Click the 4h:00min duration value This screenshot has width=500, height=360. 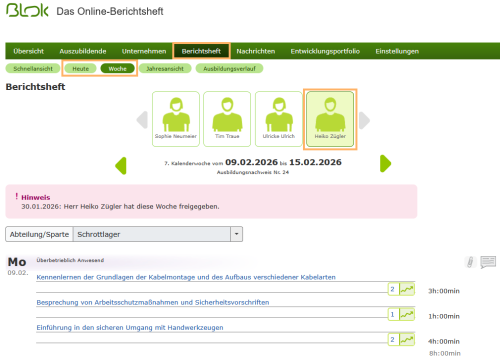[444, 341]
